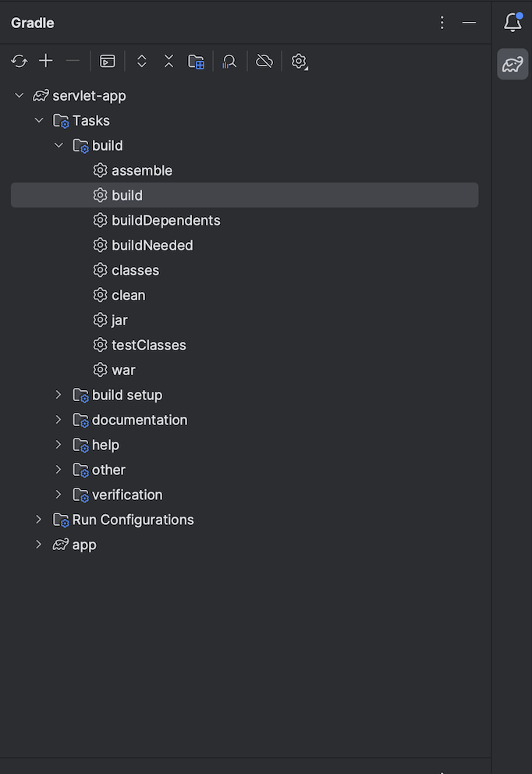Open Notifications bell icon

(512, 22)
